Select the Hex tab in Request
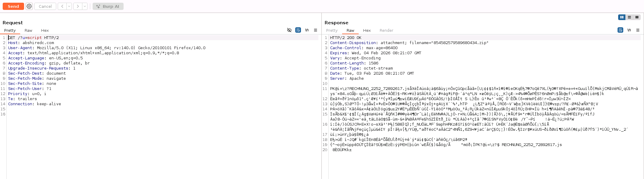 tap(45, 31)
